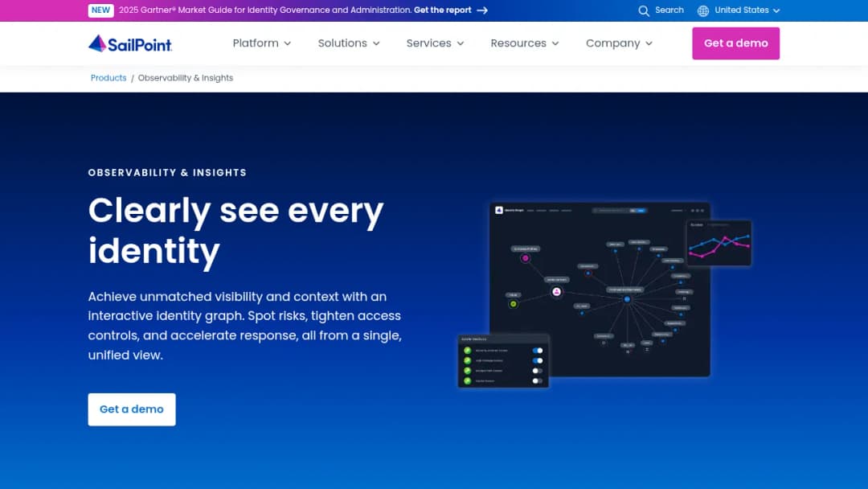Click the Gartner Market Guide announcement text

[264, 10]
